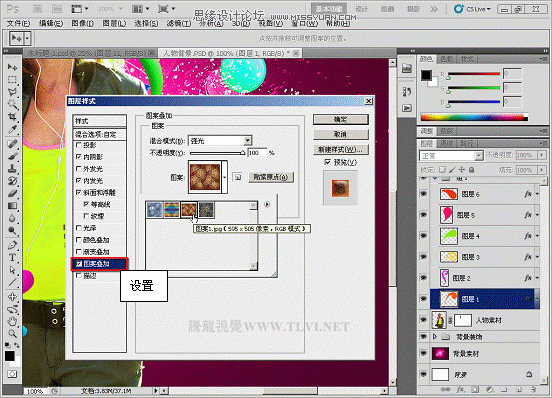Select the Clone Stamp tool
This screenshot has height=398, width=552.
pos(12,168)
